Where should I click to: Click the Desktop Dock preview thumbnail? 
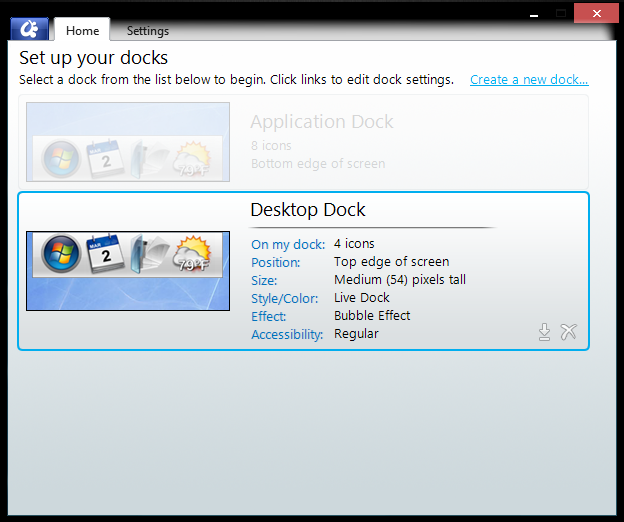point(128,271)
